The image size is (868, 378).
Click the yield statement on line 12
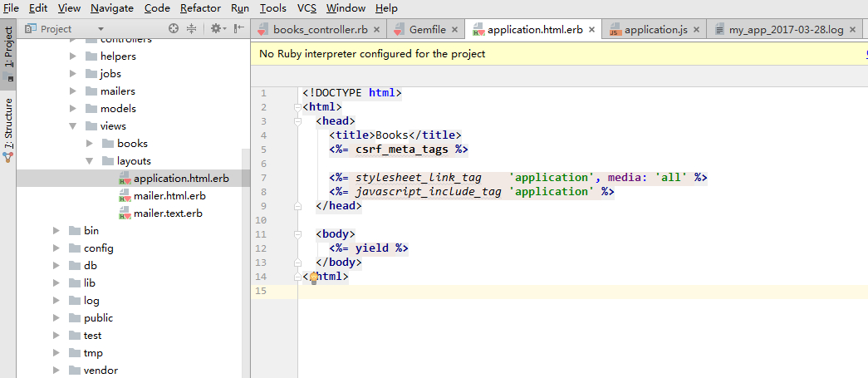[373, 248]
